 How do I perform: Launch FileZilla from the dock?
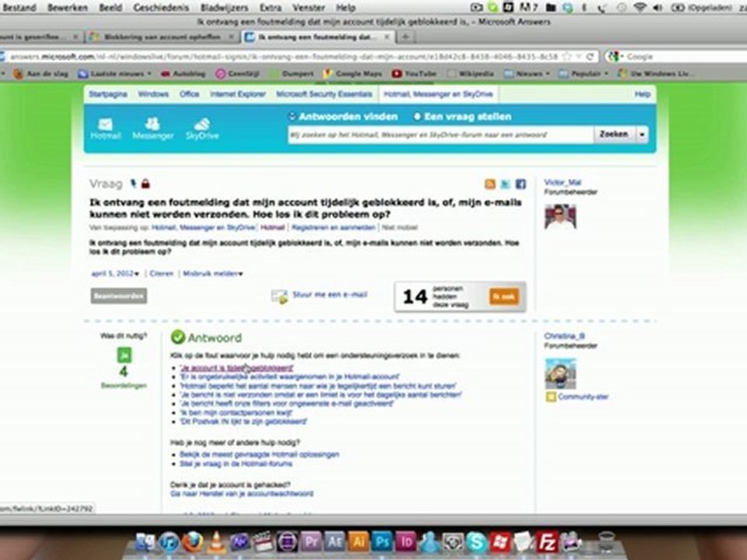[547, 542]
